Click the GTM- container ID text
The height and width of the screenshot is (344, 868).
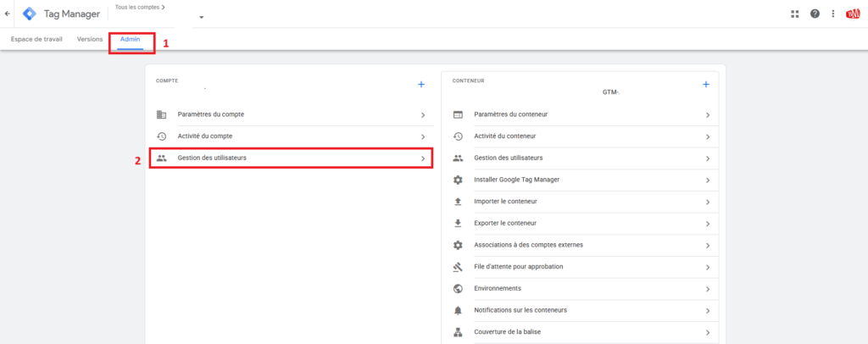coord(611,93)
